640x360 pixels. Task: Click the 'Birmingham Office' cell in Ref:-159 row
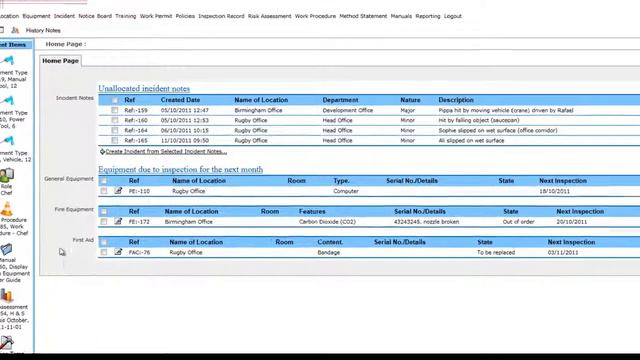258,110
